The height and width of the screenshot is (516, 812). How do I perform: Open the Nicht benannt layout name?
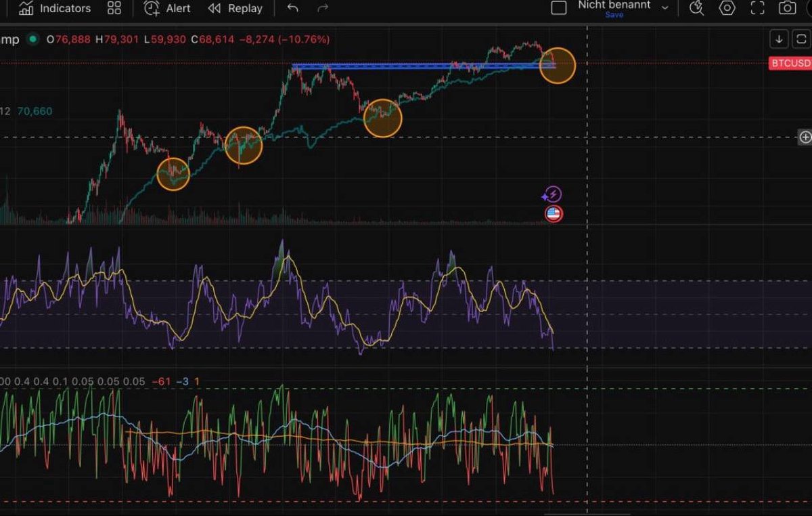614,5
